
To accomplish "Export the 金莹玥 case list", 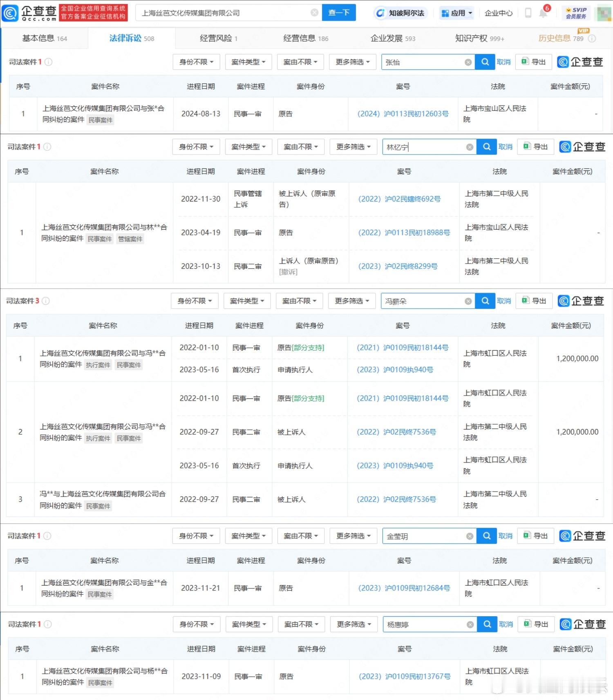I will click(x=535, y=536).
